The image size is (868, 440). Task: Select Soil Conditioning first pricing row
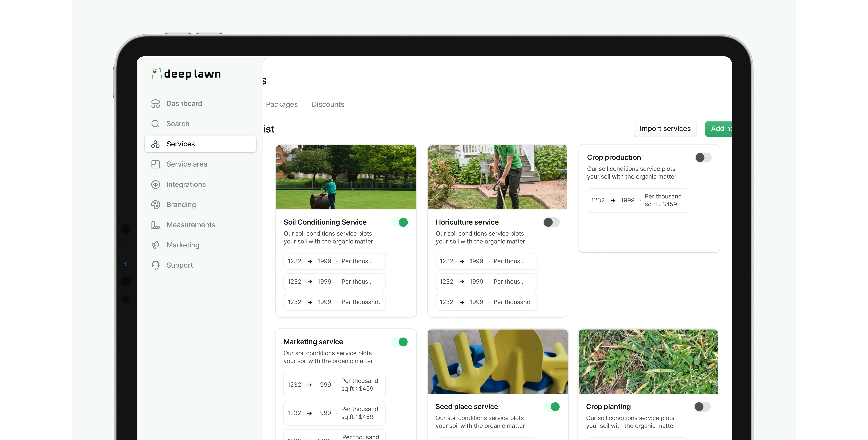pos(335,261)
